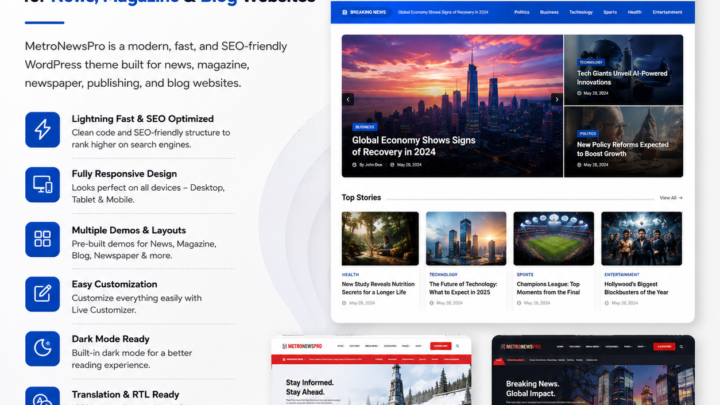
Task: Click the Top Stories section heading
Action: (x=361, y=197)
